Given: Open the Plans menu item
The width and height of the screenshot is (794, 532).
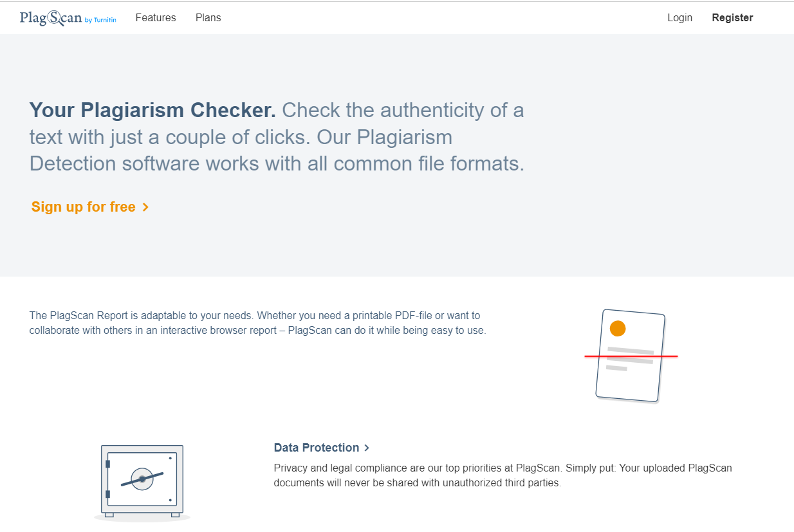Looking at the screenshot, I should coord(208,18).
